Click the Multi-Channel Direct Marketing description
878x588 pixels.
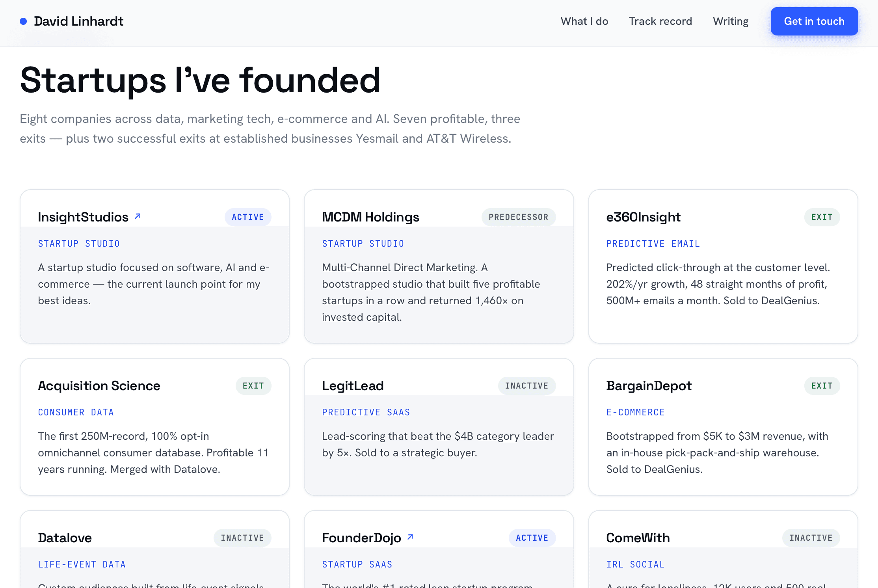[431, 292]
